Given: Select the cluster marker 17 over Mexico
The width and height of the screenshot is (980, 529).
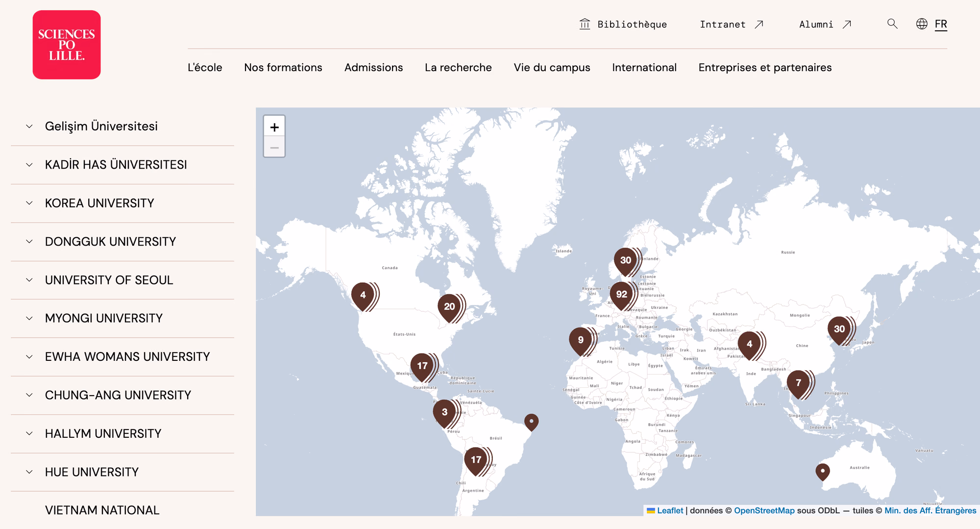Looking at the screenshot, I should tap(423, 367).
